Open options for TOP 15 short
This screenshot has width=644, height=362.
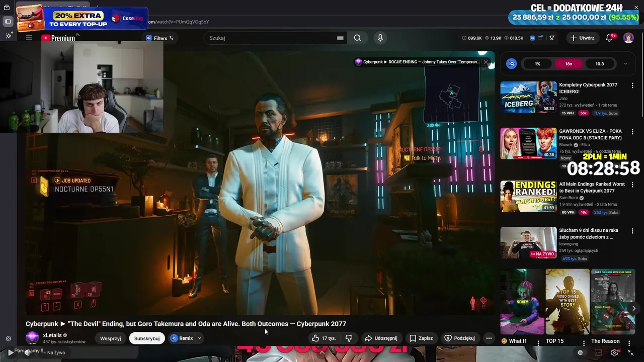pos(584,342)
